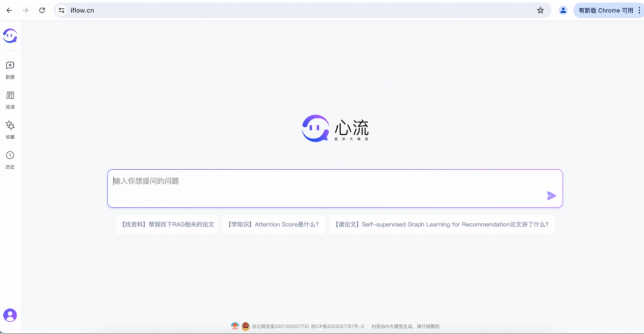644x334 pixels.
Task: Choose the 【学知识】Attention Score是什么? suggestion
Action: click(x=273, y=224)
